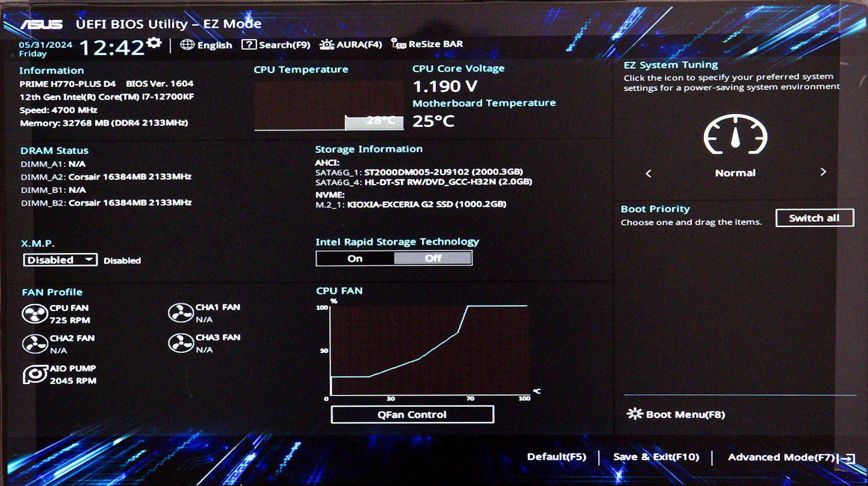Click the EZ System Tuning gauge icon
Viewport: 868px width, 486px height.
pos(735,134)
